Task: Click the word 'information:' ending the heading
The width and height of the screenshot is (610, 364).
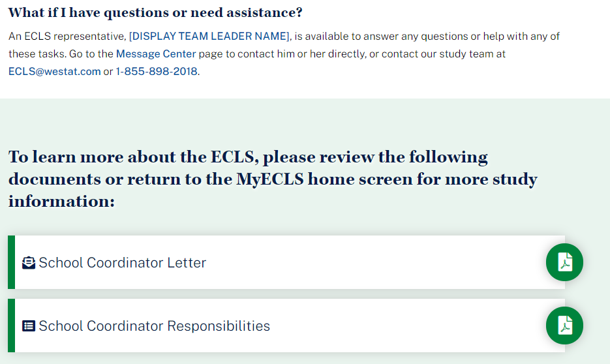Action: coord(61,202)
